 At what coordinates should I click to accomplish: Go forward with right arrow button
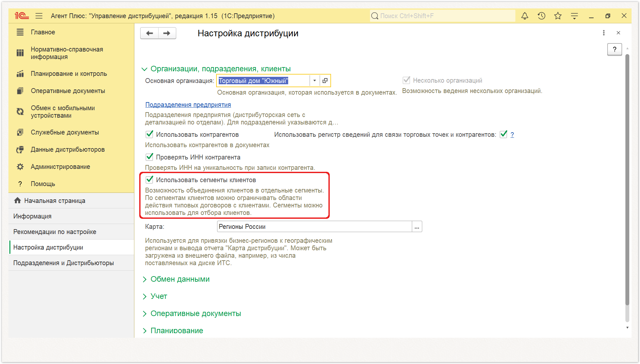pos(167,33)
